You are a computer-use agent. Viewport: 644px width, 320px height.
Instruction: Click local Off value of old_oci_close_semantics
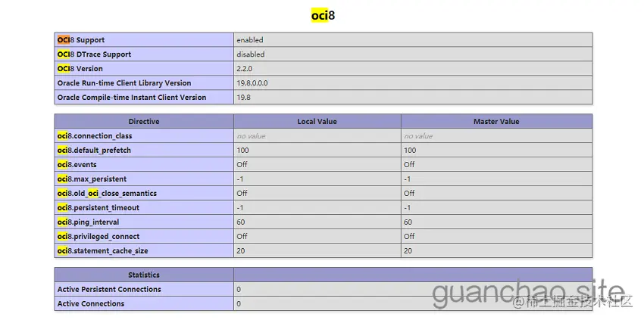(x=242, y=193)
